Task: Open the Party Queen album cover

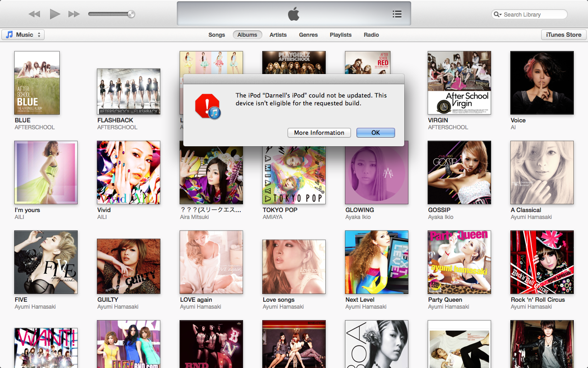Action: tap(459, 262)
